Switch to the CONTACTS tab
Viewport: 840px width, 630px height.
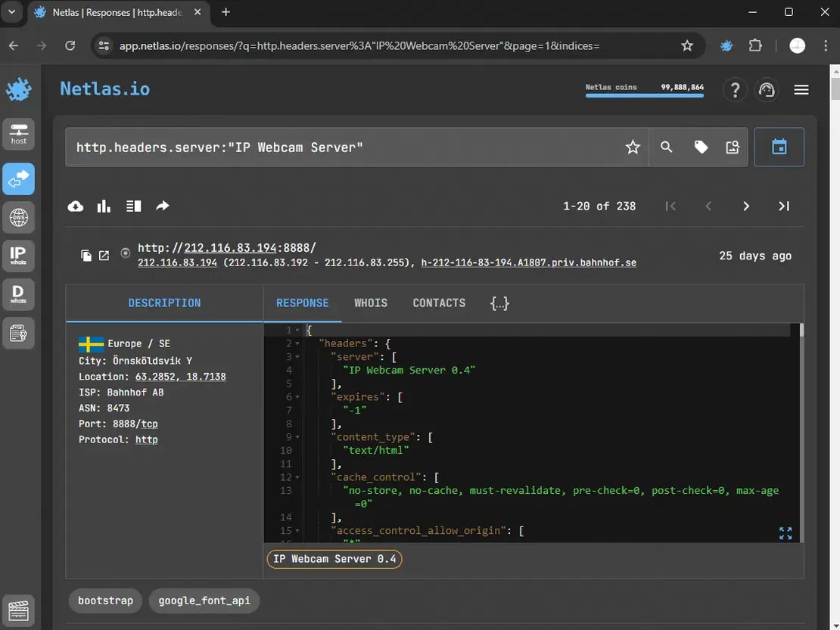click(439, 303)
